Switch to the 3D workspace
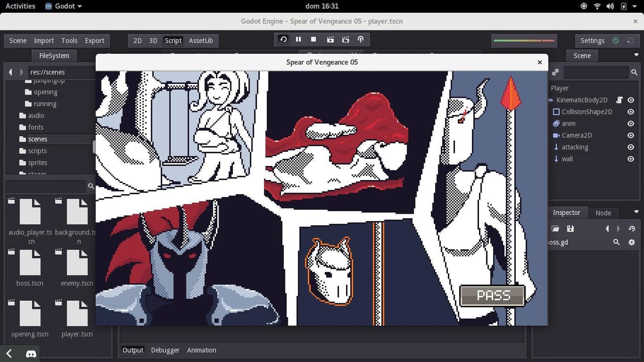Screen dimensions: 644x362 click(x=153, y=41)
